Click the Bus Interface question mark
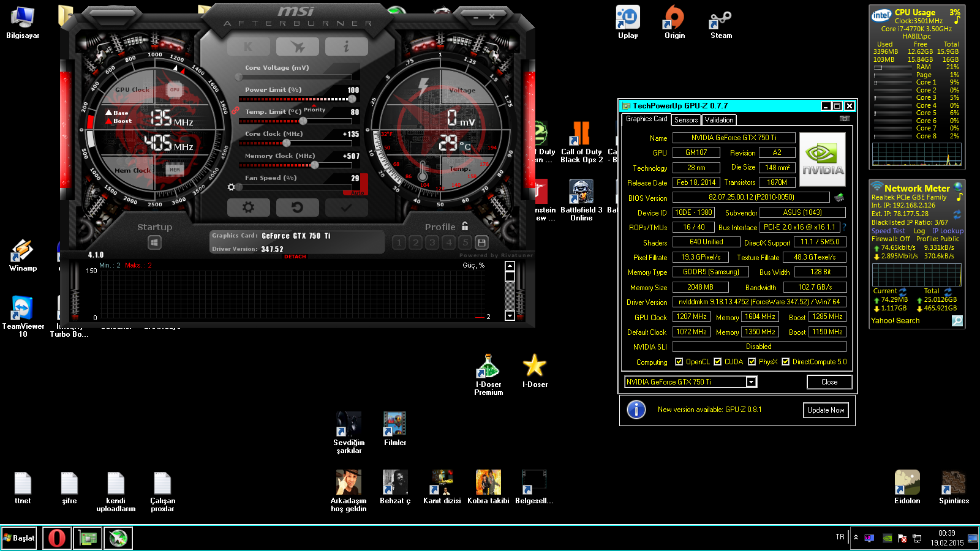 pyautogui.click(x=844, y=227)
